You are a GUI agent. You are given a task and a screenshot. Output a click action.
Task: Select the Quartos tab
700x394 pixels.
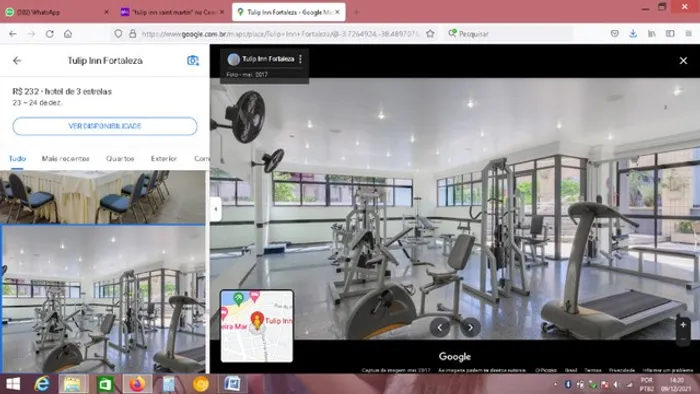coord(120,158)
